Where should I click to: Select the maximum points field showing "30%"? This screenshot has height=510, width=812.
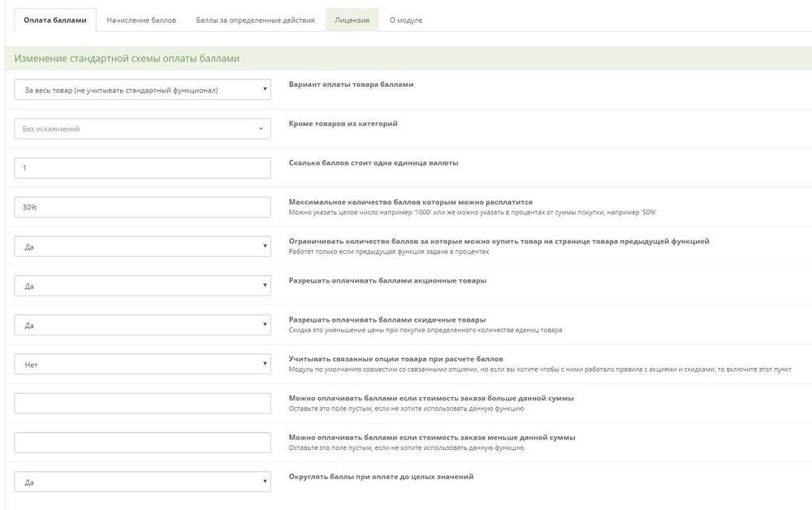click(x=142, y=206)
